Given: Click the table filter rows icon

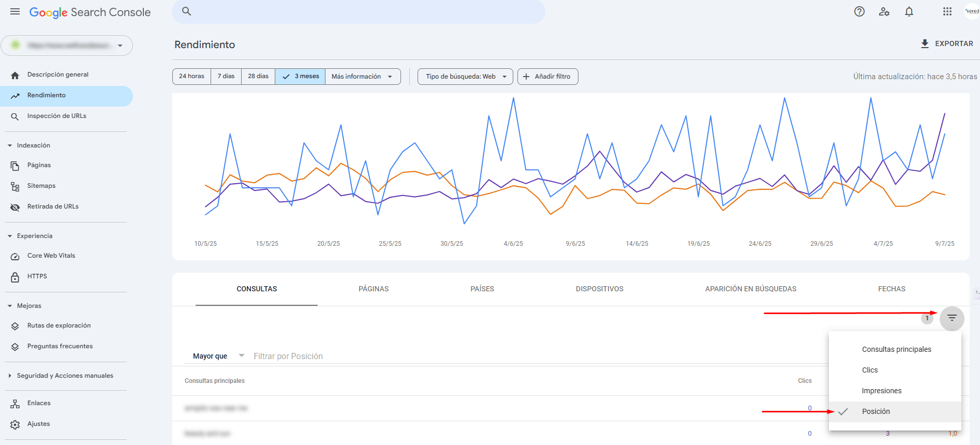Looking at the screenshot, I should click(952, 318).
